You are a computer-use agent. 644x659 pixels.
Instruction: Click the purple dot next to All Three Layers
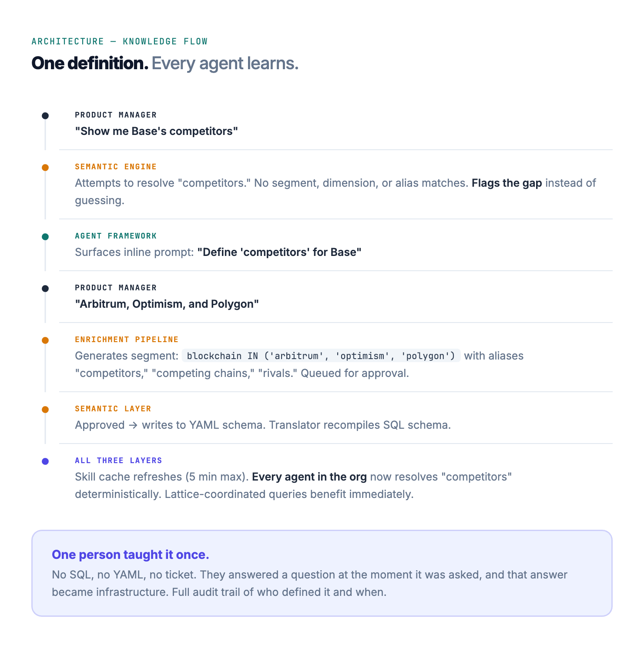45,461
